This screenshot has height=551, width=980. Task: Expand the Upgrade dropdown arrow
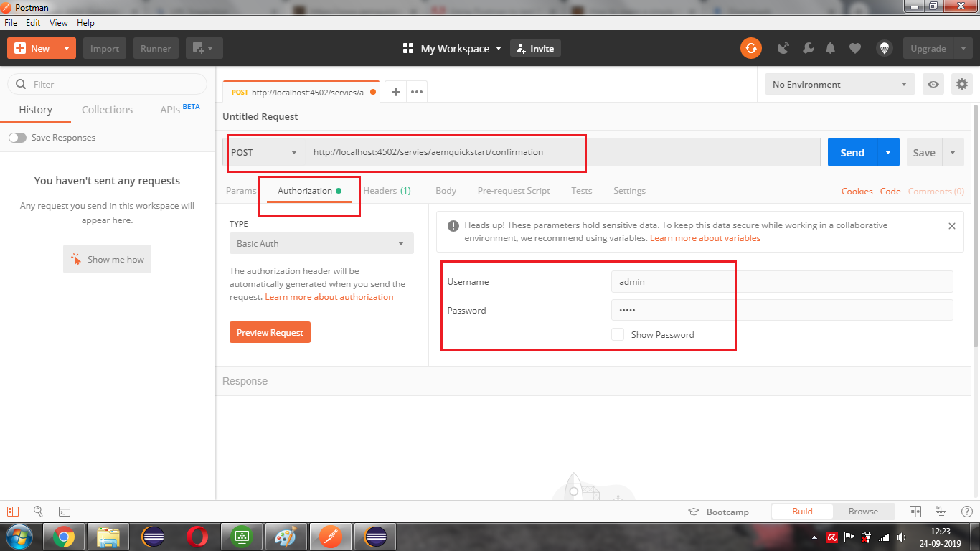coord(963,48)
